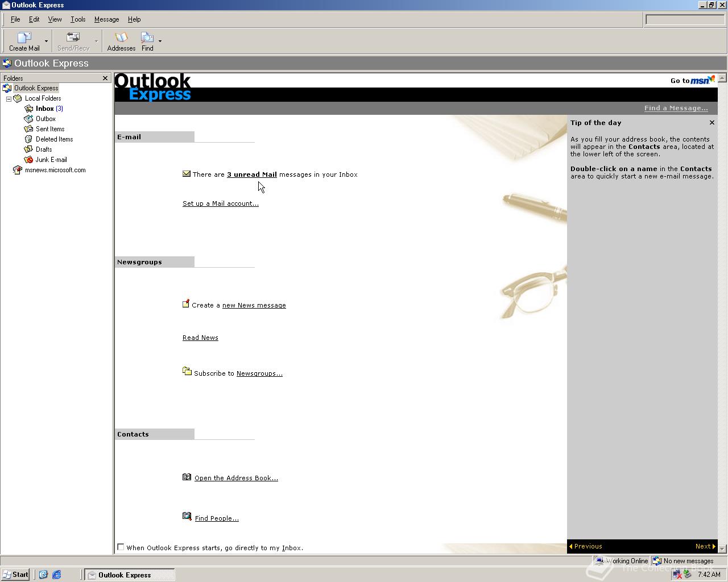Click the Subscribe to Newsgroups folder icon
This screenshot has width=728, height=582.
[x=187, y=371]
